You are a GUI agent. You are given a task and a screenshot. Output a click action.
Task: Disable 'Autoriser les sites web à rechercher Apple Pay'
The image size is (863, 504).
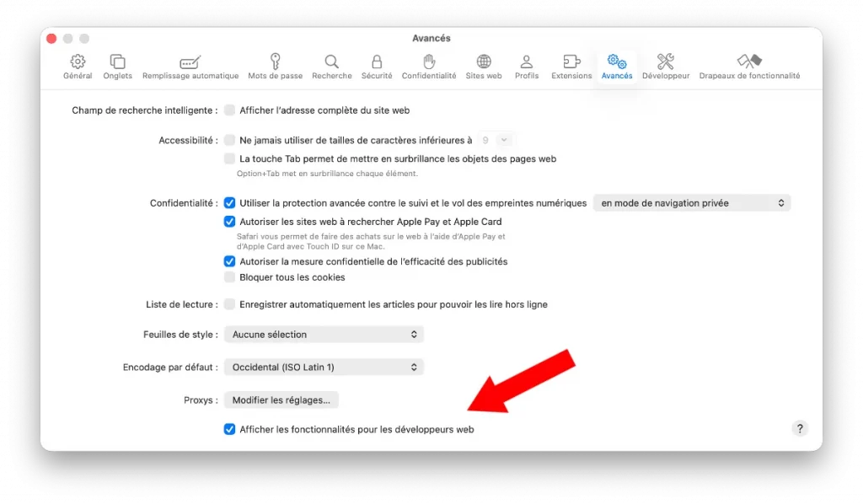pyautogui.click(x=229, y=221)
